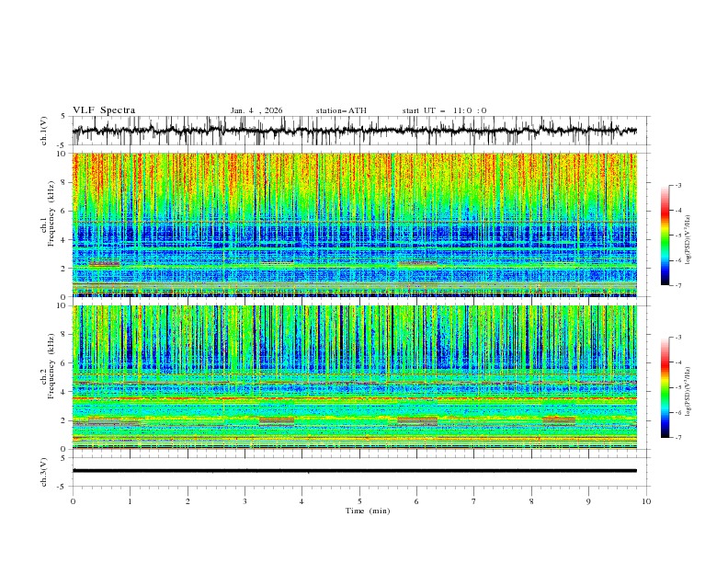Click time axis tick label "9"

[x=589, y=501]
